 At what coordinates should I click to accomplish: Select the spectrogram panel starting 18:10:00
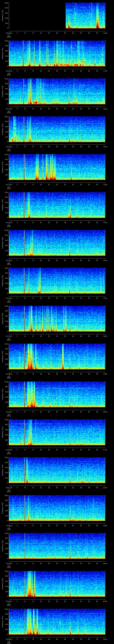(x=57, y=53)
